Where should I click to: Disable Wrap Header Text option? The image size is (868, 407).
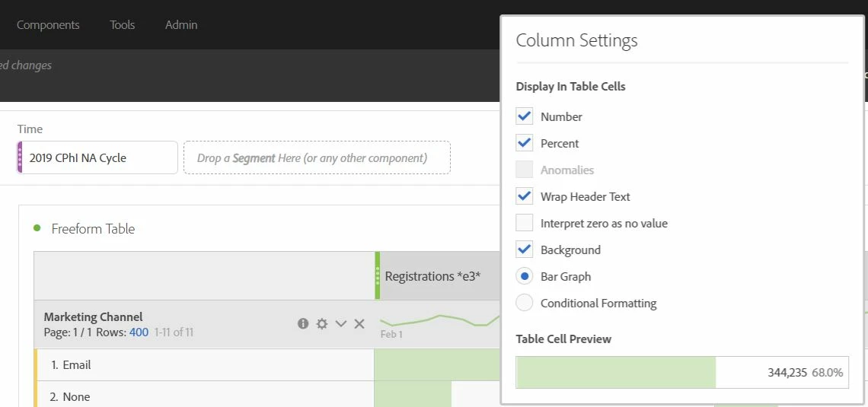point(525,196)
